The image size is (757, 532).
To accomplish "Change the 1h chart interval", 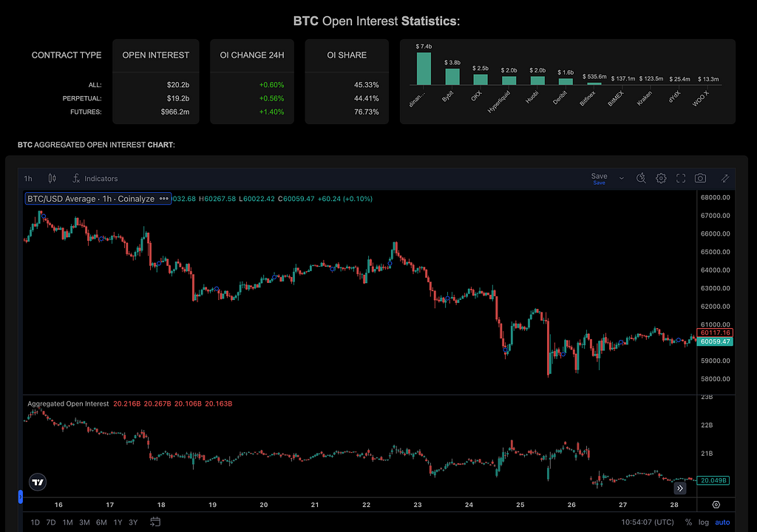I will click(x=28, y=179).
